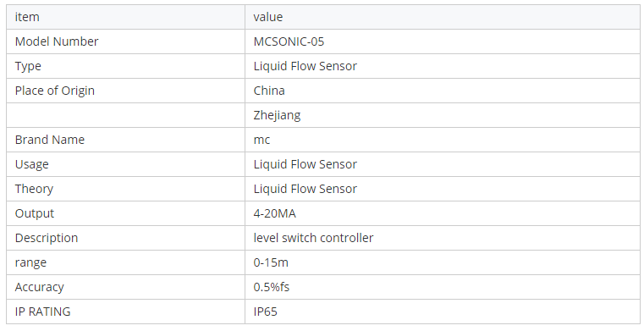Click the 'item' header cell
Image resolution: width=644 pixels, height=331 pixels.
click(126, 17)
